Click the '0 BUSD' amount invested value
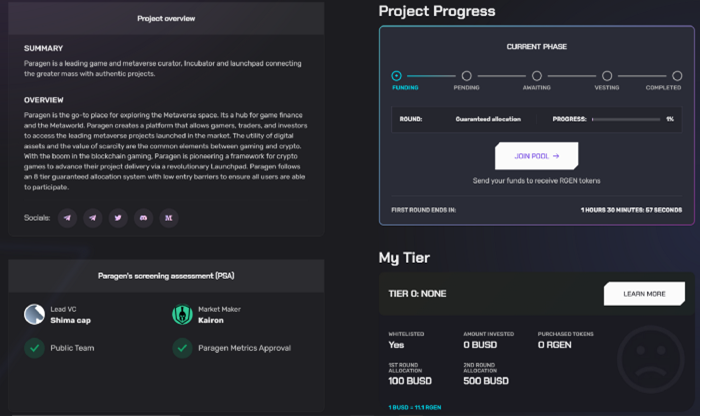The width and height of the screenshot is (701, 417). (x=480, y=345)
